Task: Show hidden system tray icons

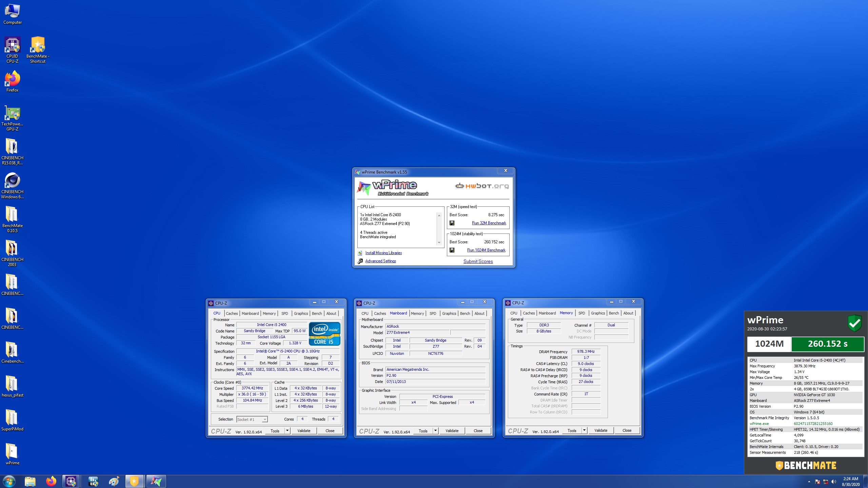Action: pyautogui.click(x=809, y=482)
